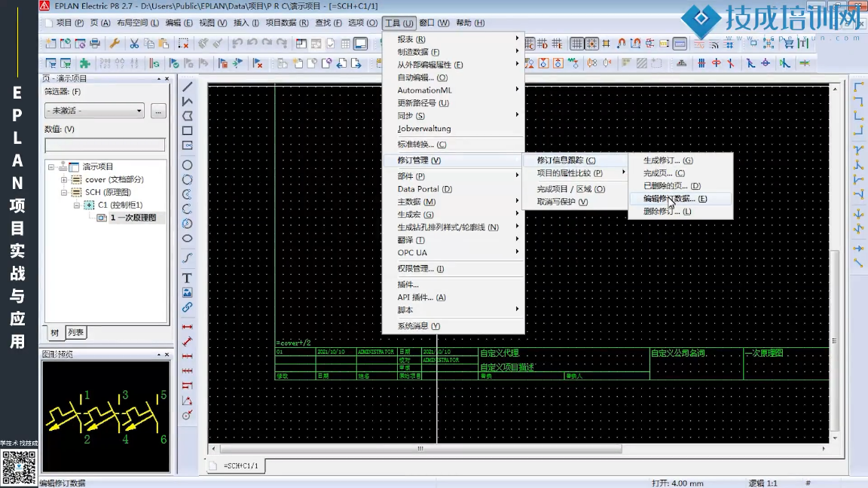Image resolution: width=868 pixels, height=488 pixels.
Task: Insert a hyperlink with chain icon
Action: point(188,307)
